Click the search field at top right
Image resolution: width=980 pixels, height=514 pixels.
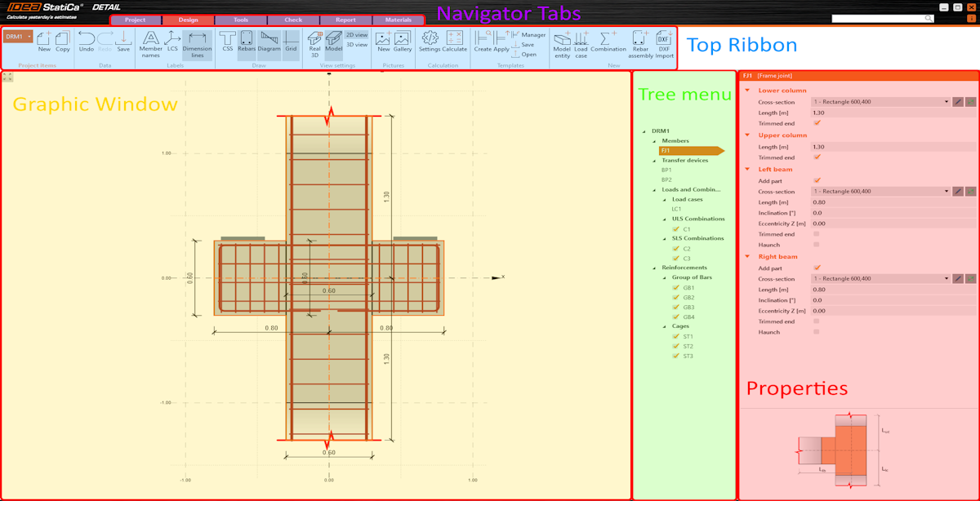point(882,18)
